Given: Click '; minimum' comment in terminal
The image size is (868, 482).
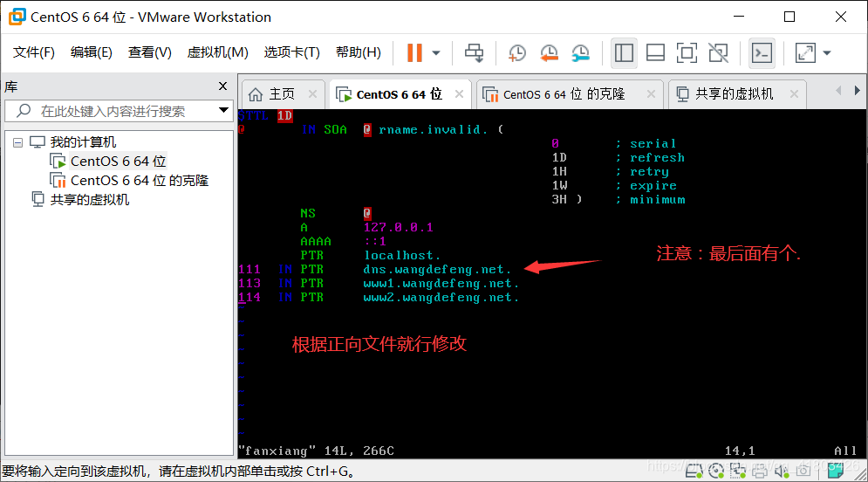Looking at the screenshot, I should point(651,199).
